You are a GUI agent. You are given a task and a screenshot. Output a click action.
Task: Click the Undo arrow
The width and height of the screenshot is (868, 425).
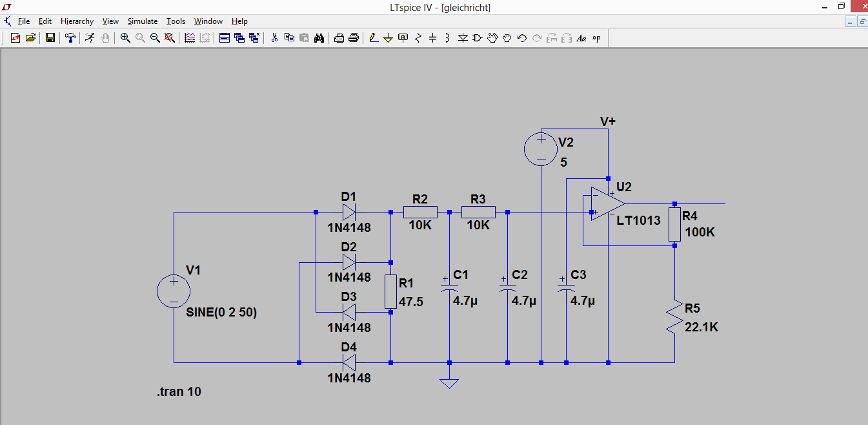pyautogui.click(x=522, y=38)
